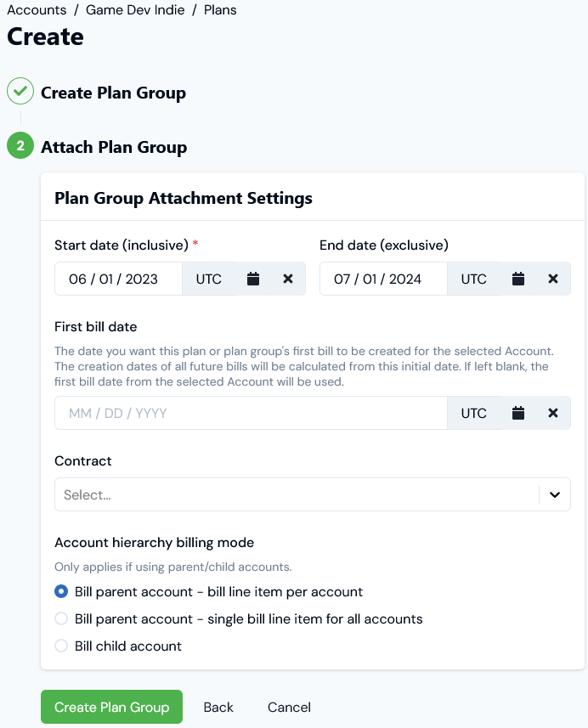
Task: Open the calendar picker for the start date
Action: click(x=252, y=278)
